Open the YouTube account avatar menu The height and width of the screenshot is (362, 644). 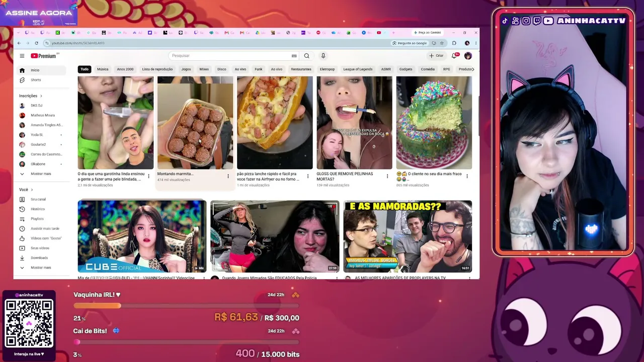point(468,56)
